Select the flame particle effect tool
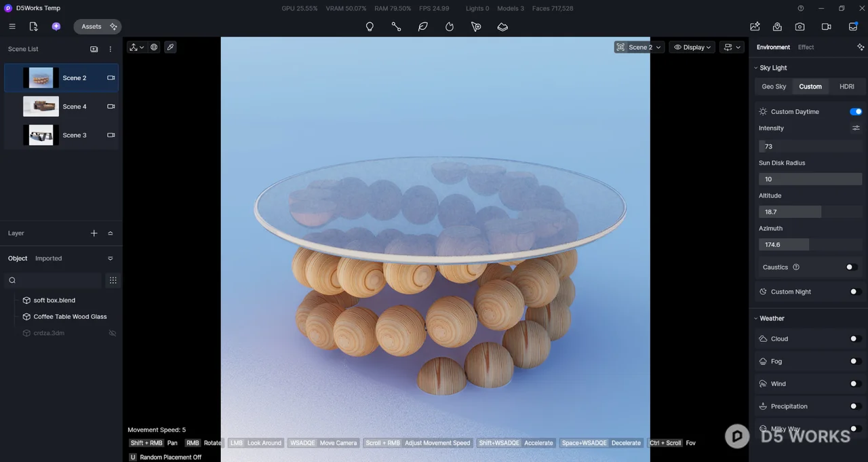868x462 pixels. (449, 26)
